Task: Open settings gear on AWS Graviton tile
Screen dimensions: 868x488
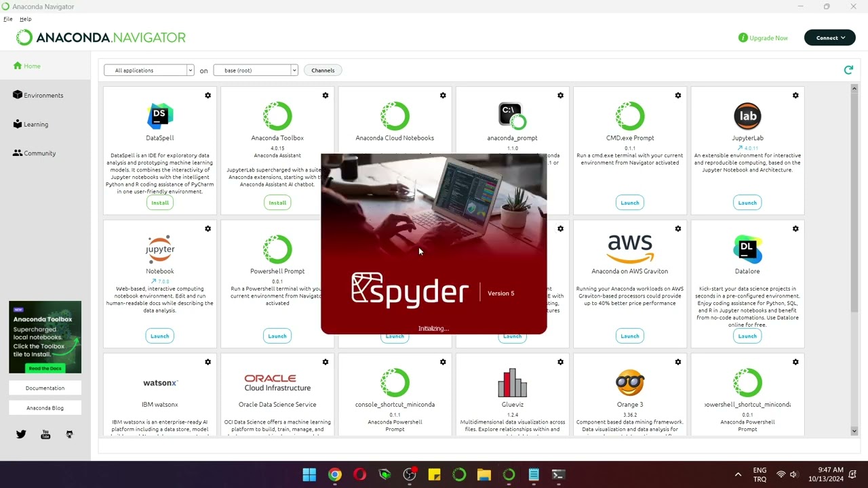Action: coord(678,228)
